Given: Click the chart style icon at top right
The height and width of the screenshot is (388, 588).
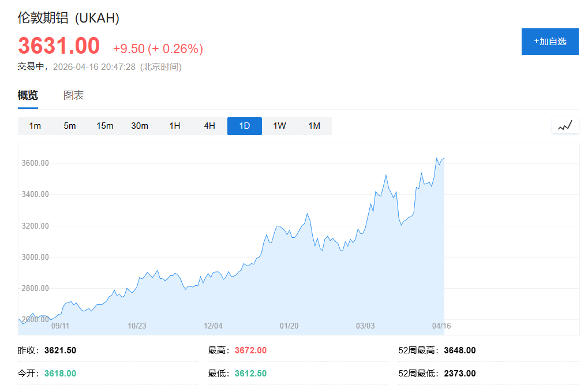Looking at the screenshot, I should pyautogui.click(x=564, y=125).
